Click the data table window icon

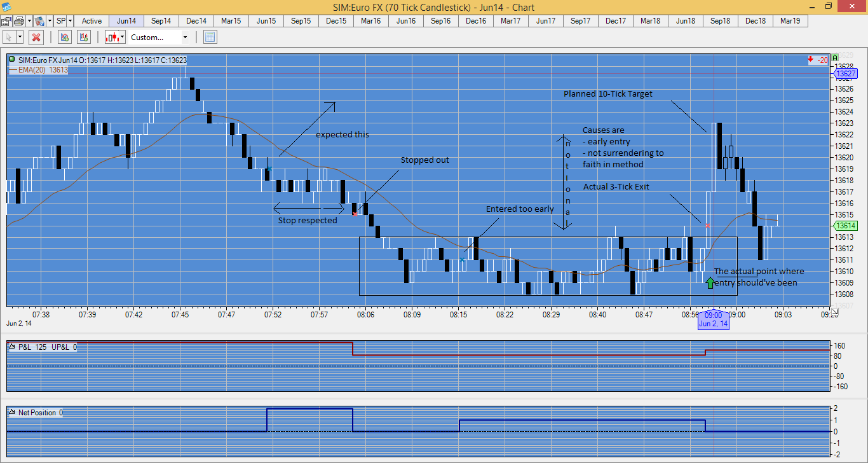(x=210, y=38)
